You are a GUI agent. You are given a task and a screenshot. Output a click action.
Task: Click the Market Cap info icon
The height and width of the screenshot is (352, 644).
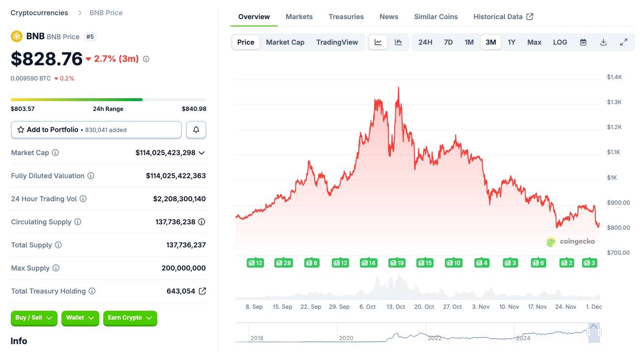56,153
